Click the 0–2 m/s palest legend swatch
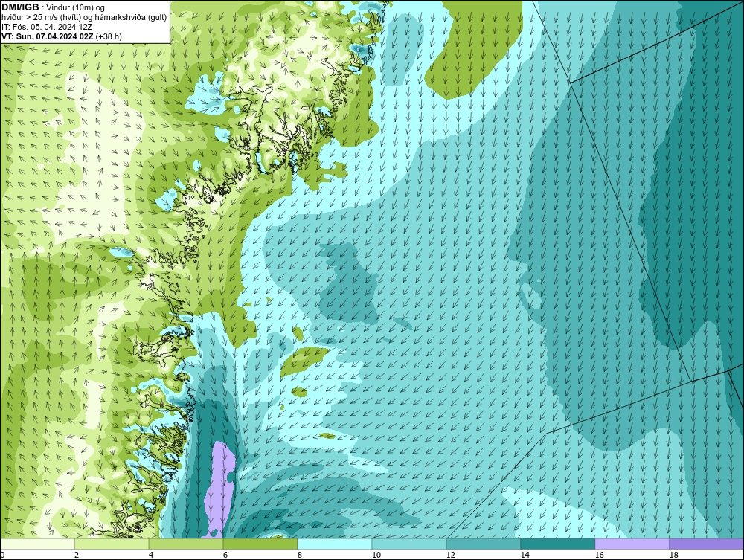The image size is (744, 560). [37, 544]
